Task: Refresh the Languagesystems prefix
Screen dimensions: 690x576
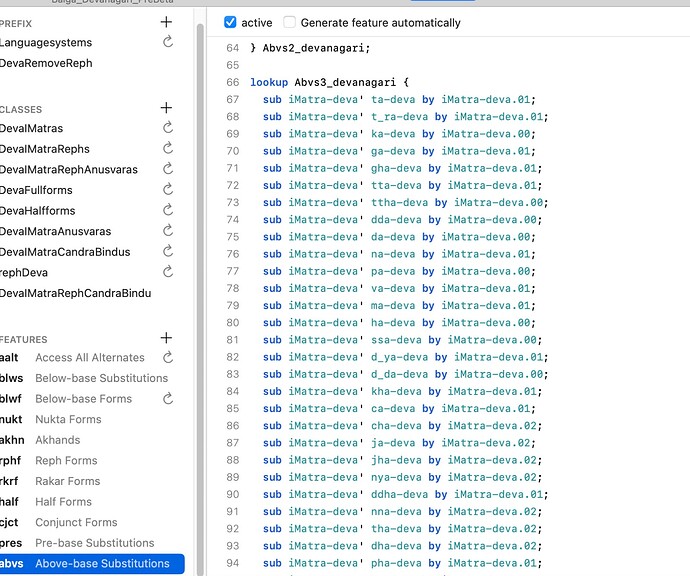Action: (168, 43)
